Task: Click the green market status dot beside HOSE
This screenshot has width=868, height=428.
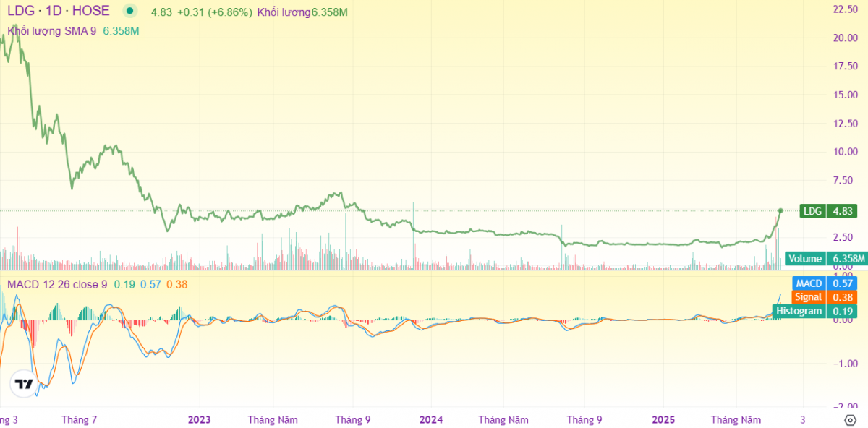Action: [129, 11]
